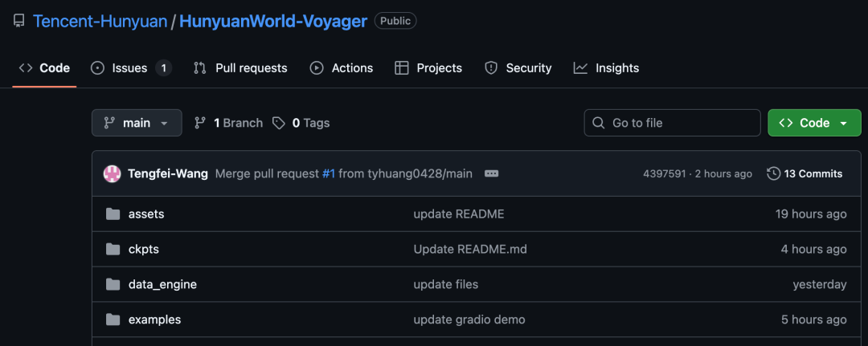Click the caret on the green Code button
868x346 pixels.
[843, 124]
